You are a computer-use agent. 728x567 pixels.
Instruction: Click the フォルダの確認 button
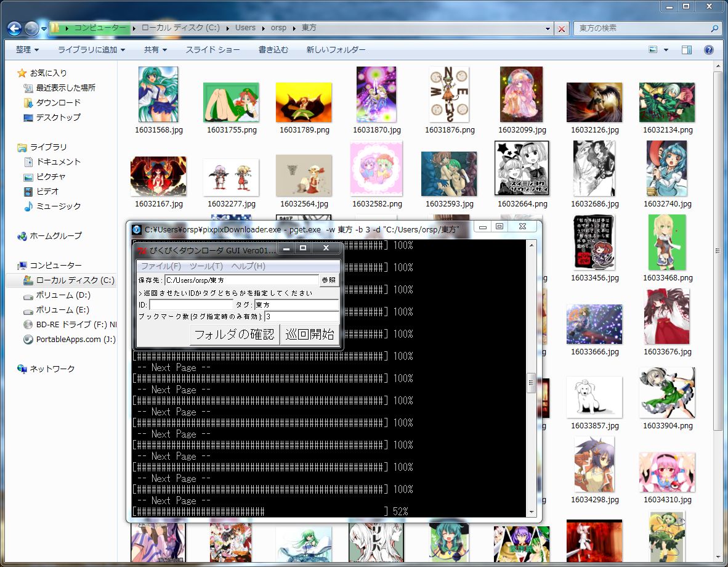(235, 335)
